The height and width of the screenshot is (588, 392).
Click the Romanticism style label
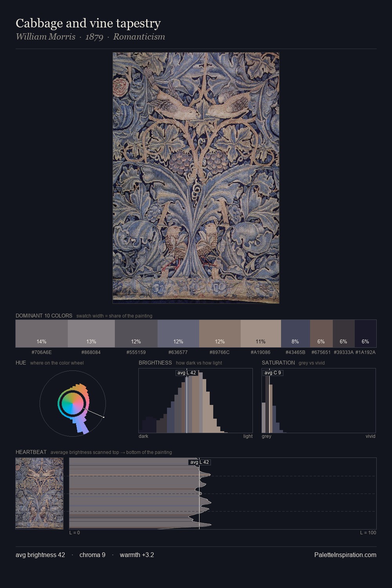click(x=139, y=37)
